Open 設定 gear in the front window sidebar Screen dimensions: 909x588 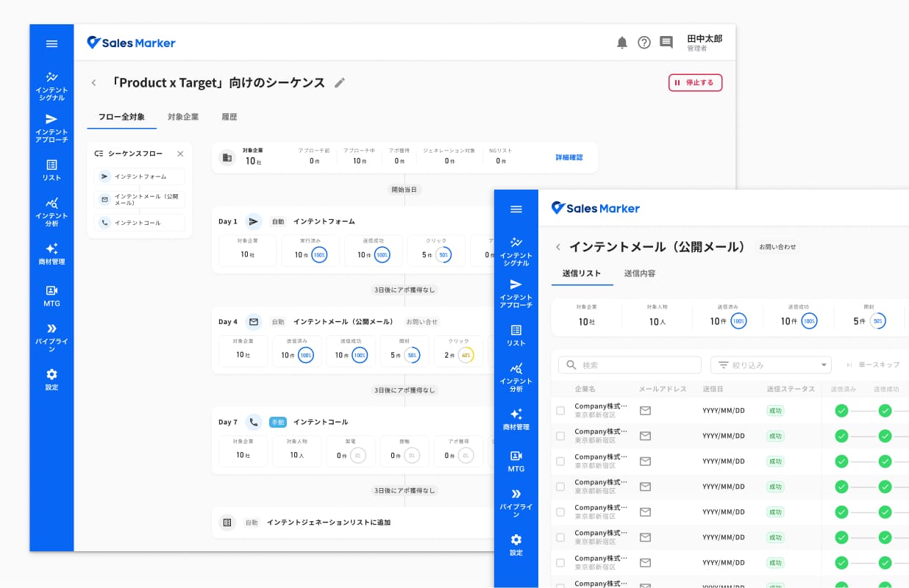[x=516, y=545]
